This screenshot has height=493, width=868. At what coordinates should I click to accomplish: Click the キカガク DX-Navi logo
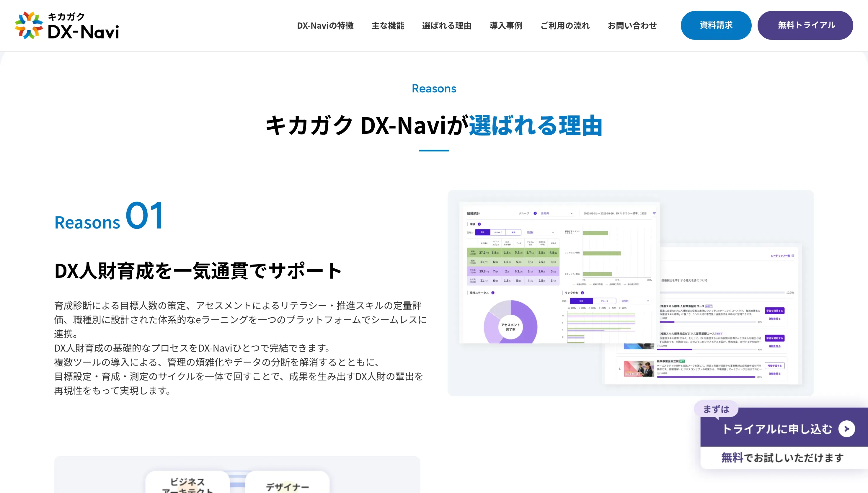coord(67,25)
